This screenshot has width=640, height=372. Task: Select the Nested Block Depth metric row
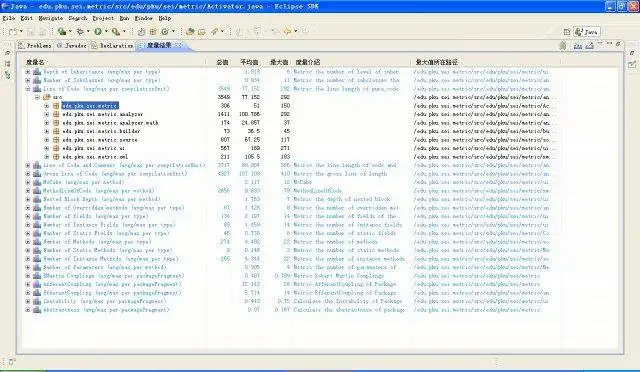102,199
